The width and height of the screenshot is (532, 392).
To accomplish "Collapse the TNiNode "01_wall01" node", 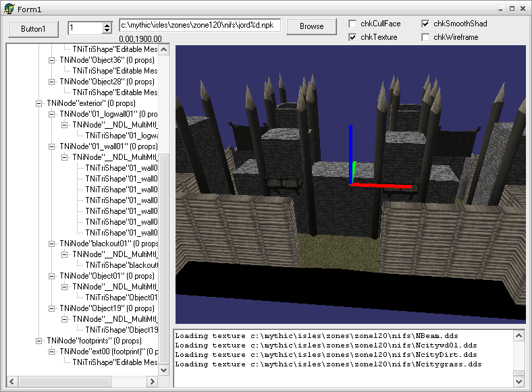I will point(51,147).
